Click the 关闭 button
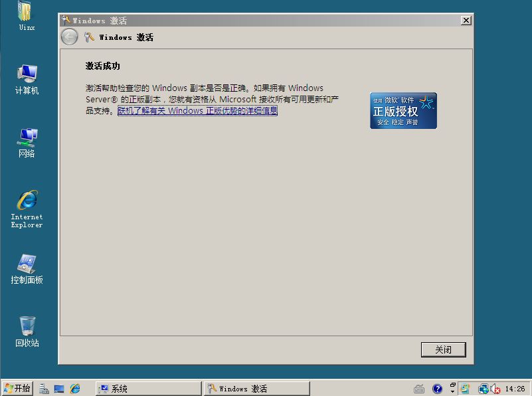532x396 pixels. (x=443, y=349)
